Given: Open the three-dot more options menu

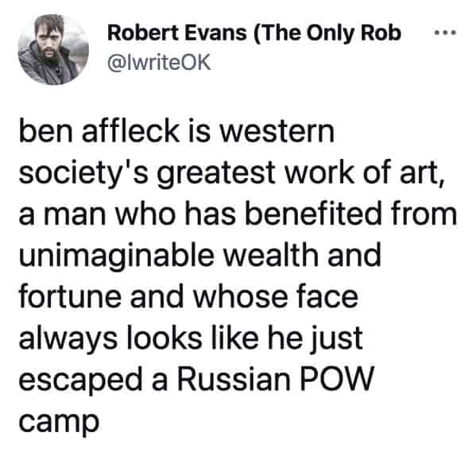Looking at the screenshot, I should click(x=445, y=33).
